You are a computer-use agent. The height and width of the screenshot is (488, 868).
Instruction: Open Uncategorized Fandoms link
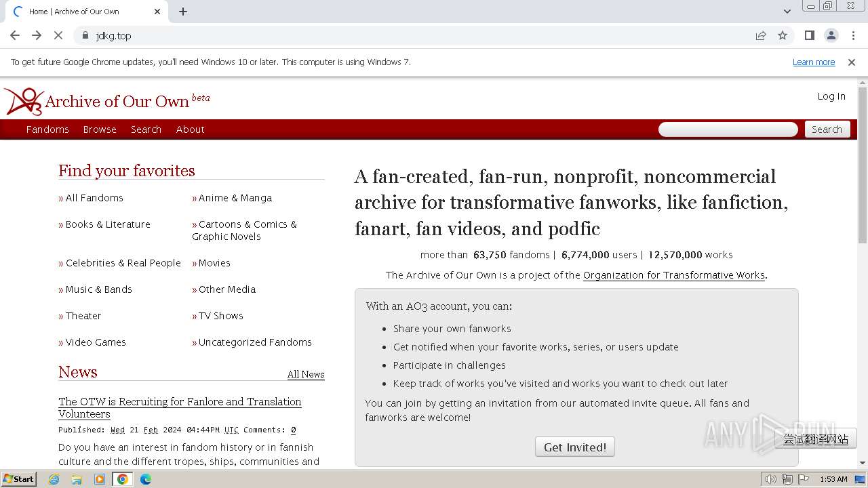click(x=255, y=342)
